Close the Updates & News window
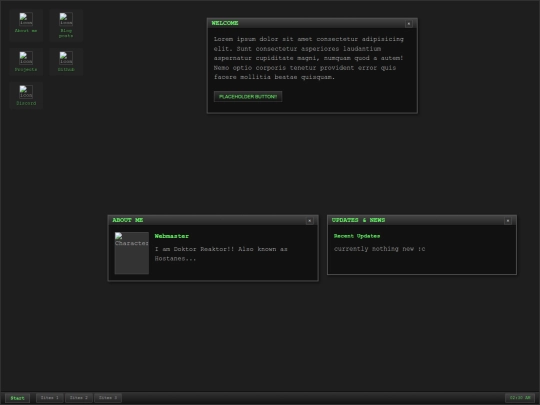Image resolution: width=540 pixels, height=405 pixels. (508, 220)
